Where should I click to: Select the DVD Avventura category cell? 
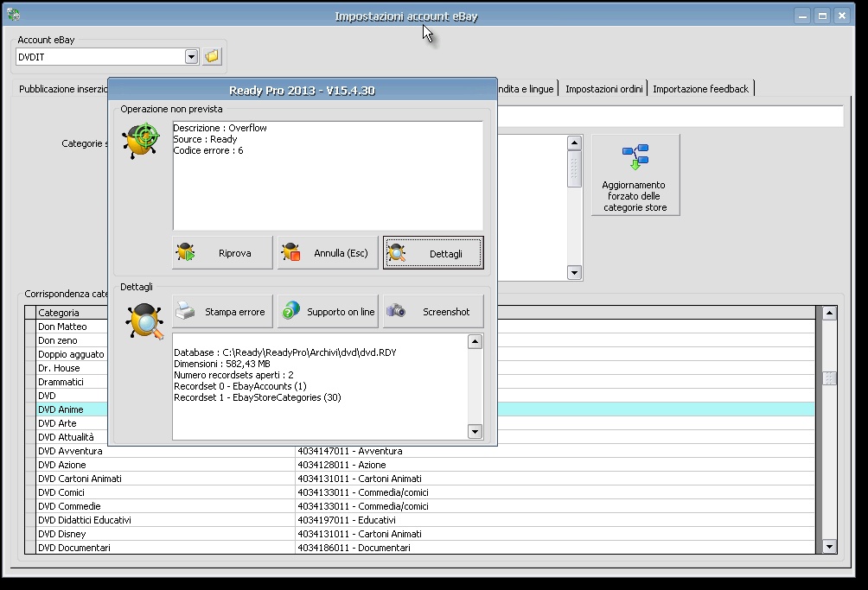pyautogui.click(x=165, y=451)
